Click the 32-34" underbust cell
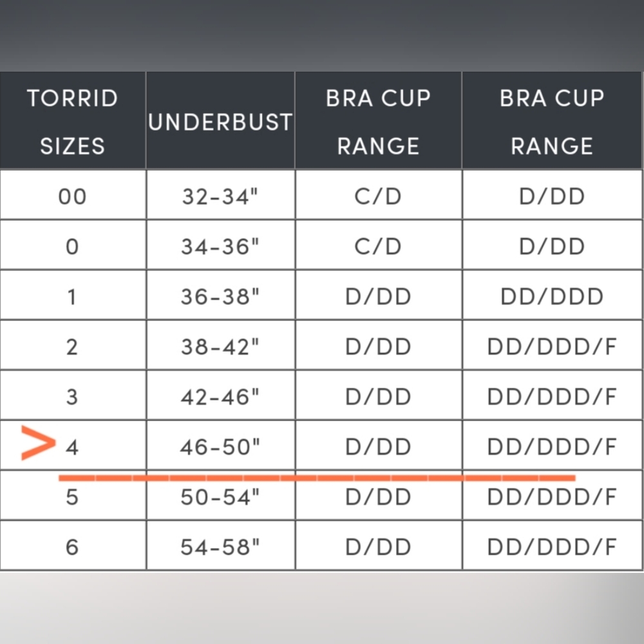 point(220,196)
